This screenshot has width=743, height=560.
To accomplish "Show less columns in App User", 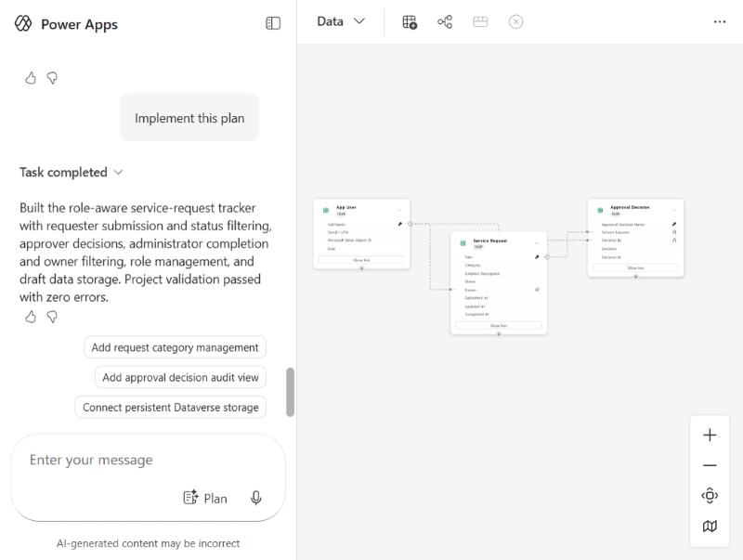I will tap(361, 260).
